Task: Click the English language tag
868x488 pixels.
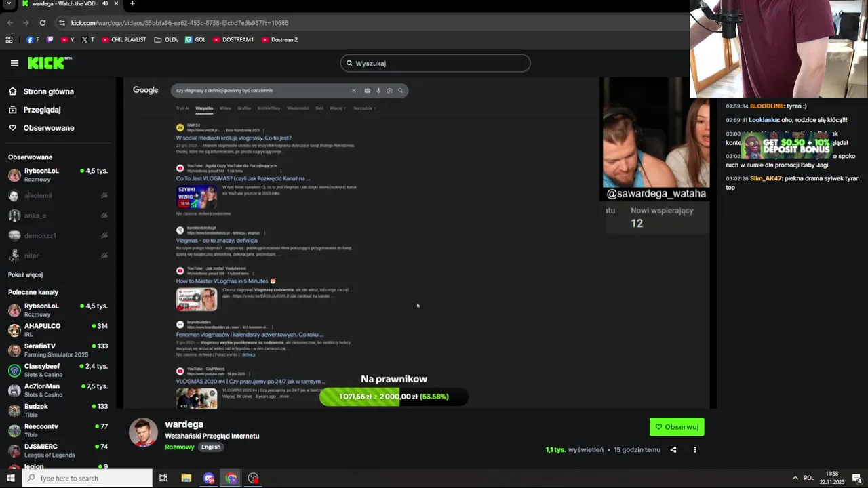Action: pos(211,447)
